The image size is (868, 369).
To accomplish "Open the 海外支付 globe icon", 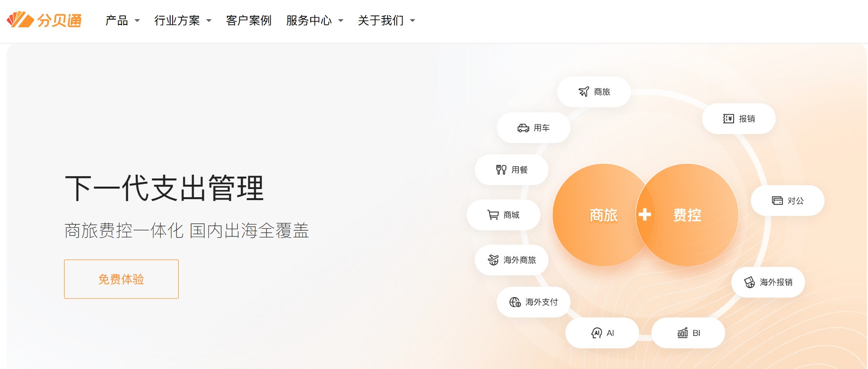I will 515,302.
